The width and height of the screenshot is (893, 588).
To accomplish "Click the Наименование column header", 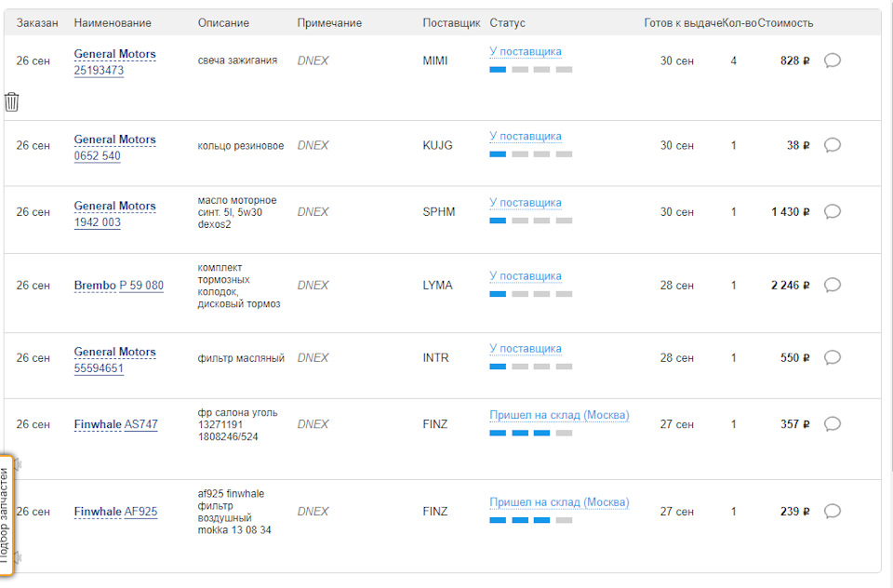I will click(113, 23).
